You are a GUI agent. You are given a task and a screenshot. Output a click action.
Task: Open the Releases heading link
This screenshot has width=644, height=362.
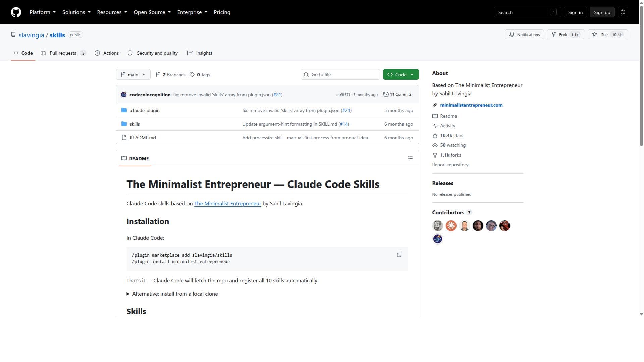(443, 183)
